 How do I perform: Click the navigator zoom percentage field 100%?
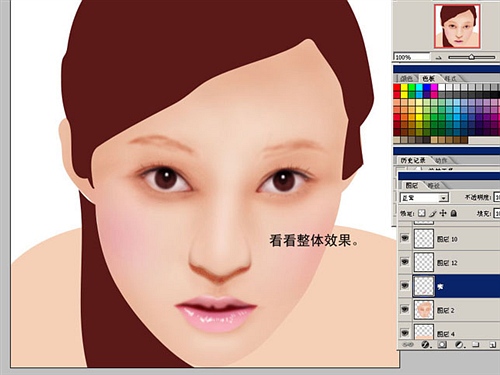(x=412, y=57)
